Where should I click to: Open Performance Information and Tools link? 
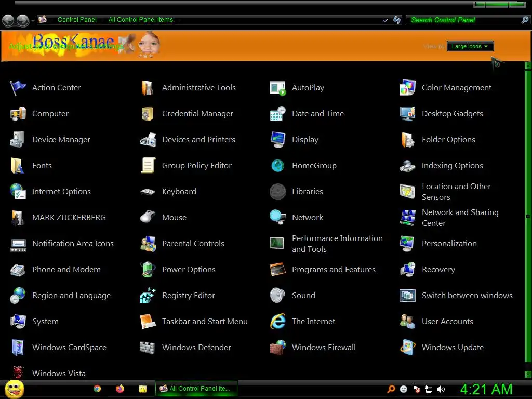click(x=337, y=244)
